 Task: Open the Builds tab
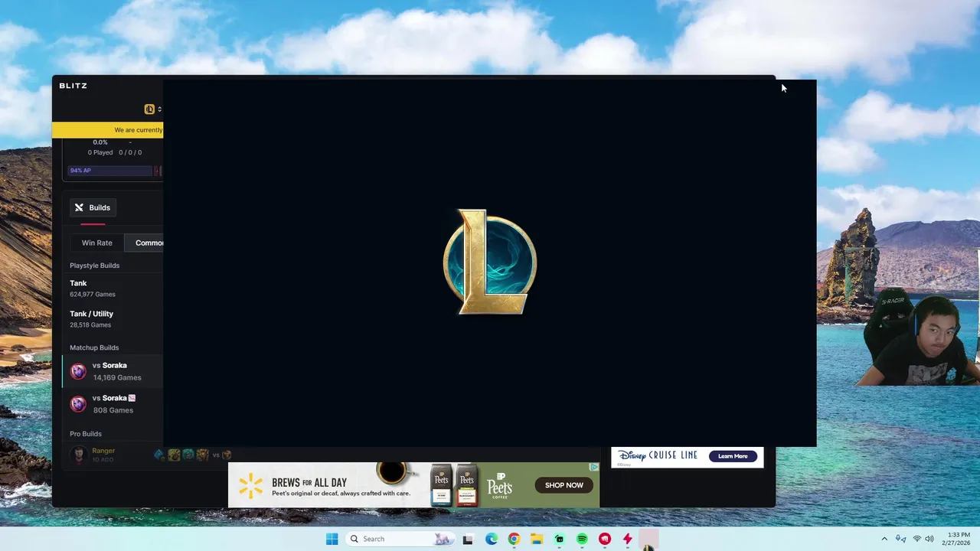pos(93,207)
